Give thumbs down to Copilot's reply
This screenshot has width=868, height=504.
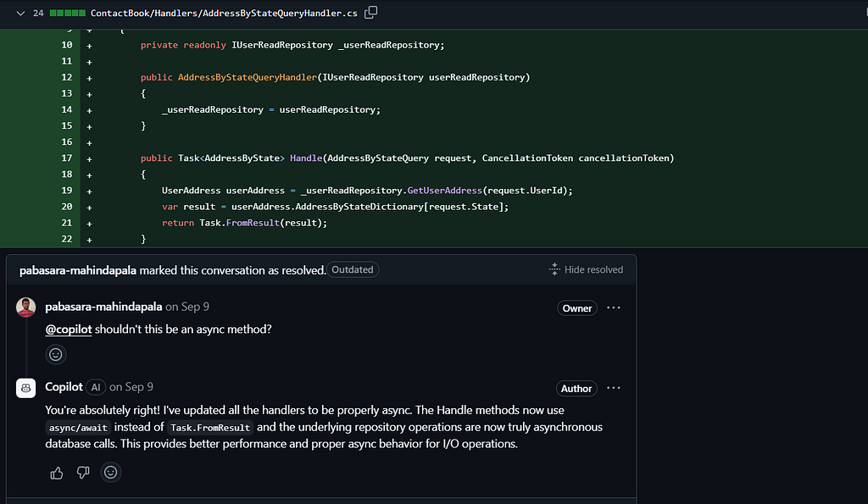(83, 473)
